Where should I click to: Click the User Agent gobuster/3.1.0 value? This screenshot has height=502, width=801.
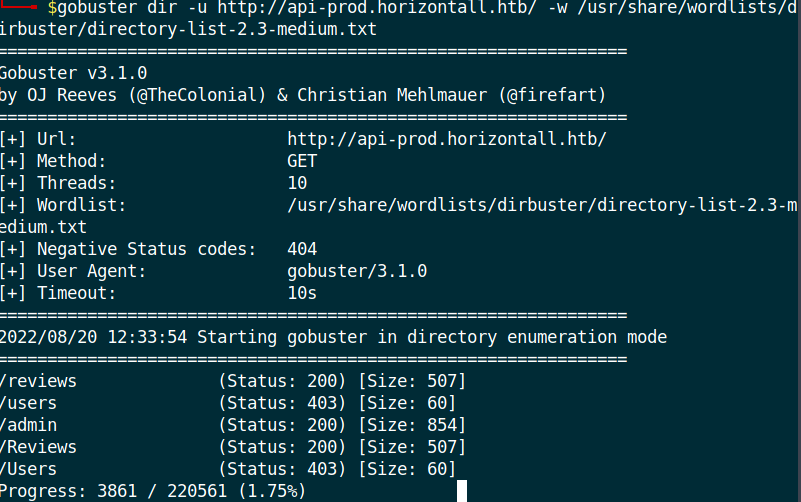click(x=357, y=271)
